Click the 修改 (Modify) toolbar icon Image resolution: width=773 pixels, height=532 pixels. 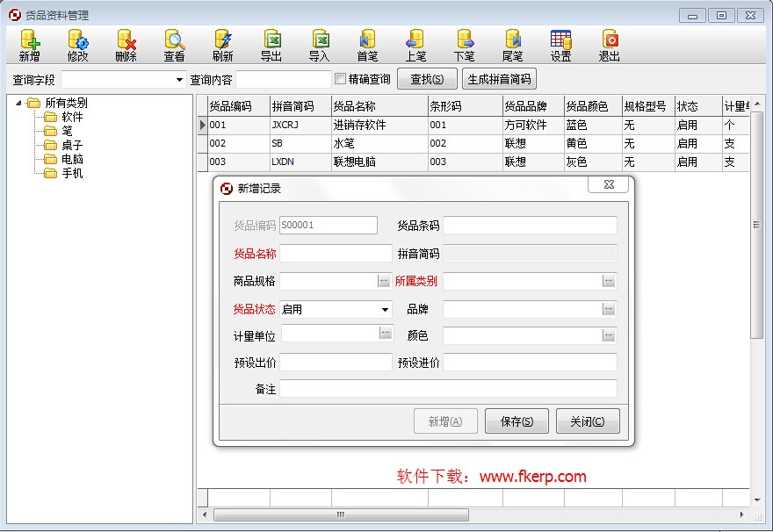(x=78, y=46)
